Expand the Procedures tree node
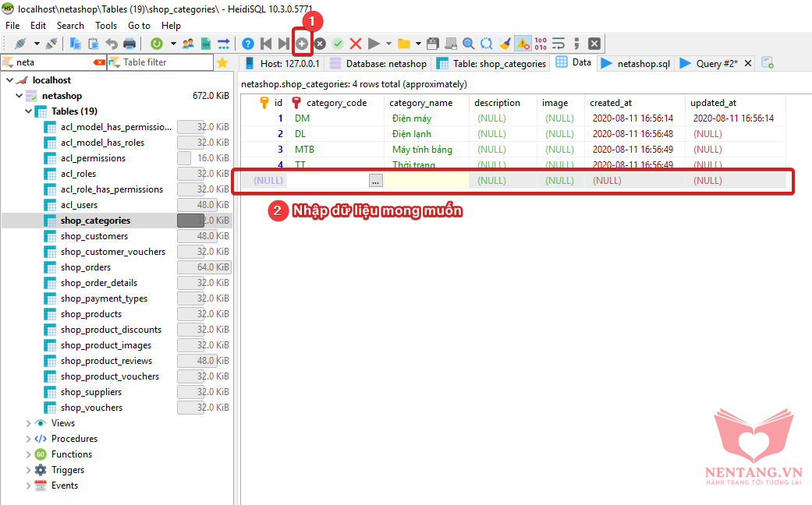Image resolution: width=812 pixels, height=505 pixels. [29, 439]
